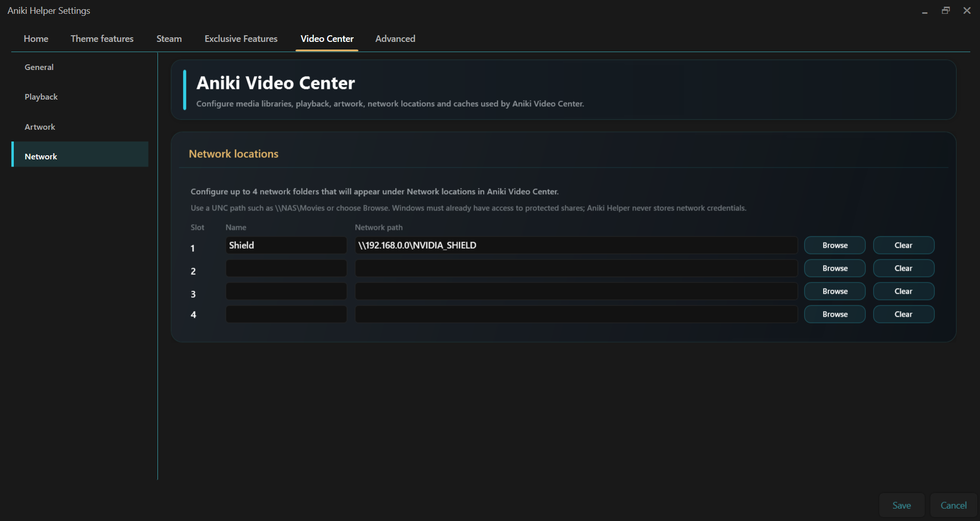
Task: Click the 'Configure media libraries' subtitle text
Action: pos(390,104)
